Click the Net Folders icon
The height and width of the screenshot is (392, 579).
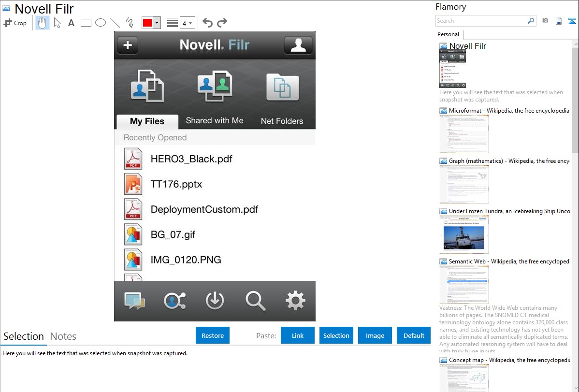(282, 87)
